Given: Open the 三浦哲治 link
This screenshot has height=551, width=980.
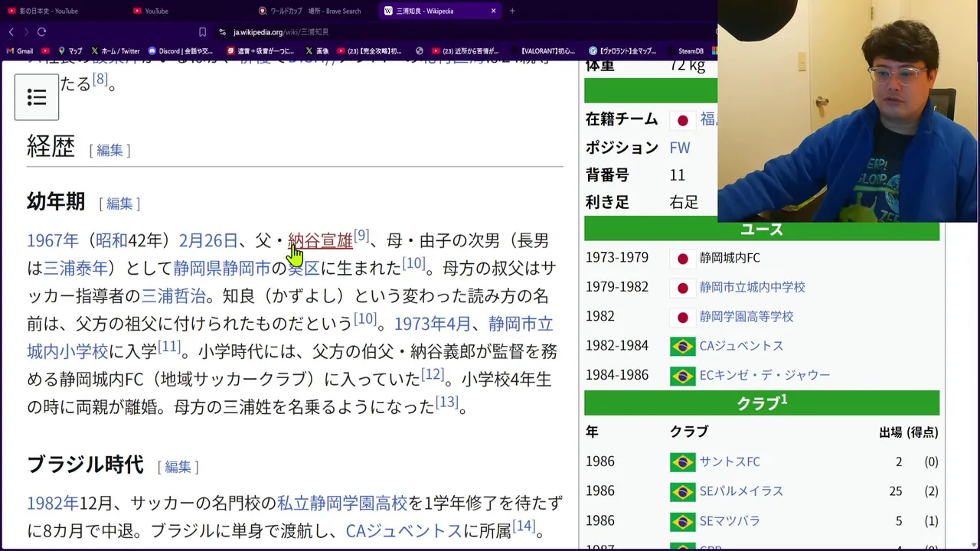Looking at the screenshot, I should pos(174,295).
